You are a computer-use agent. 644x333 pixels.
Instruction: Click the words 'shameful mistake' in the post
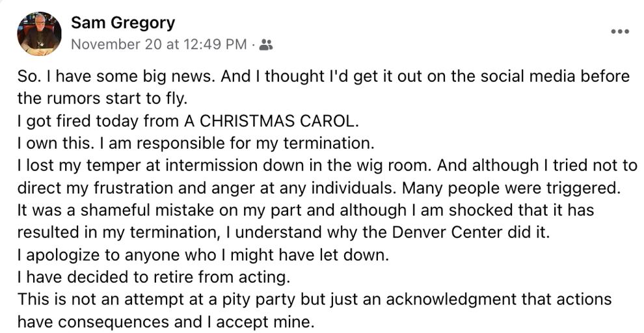(x=147, y=210)
